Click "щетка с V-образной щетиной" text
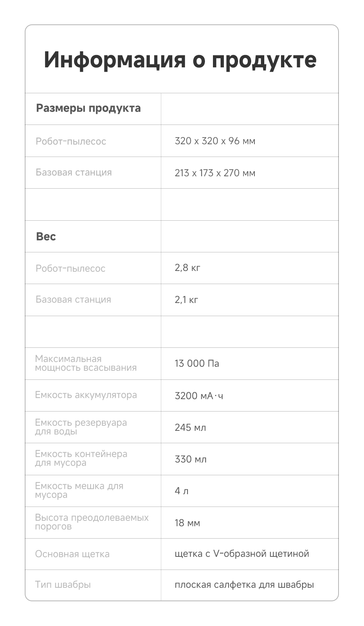364x626 pixels. 242,554
